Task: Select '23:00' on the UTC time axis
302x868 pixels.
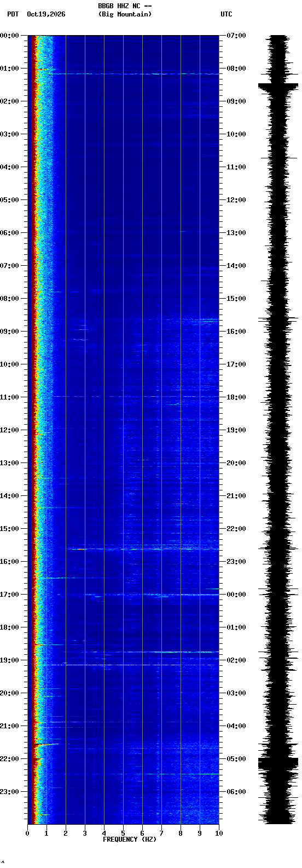Action: click(x=236, y=562)
